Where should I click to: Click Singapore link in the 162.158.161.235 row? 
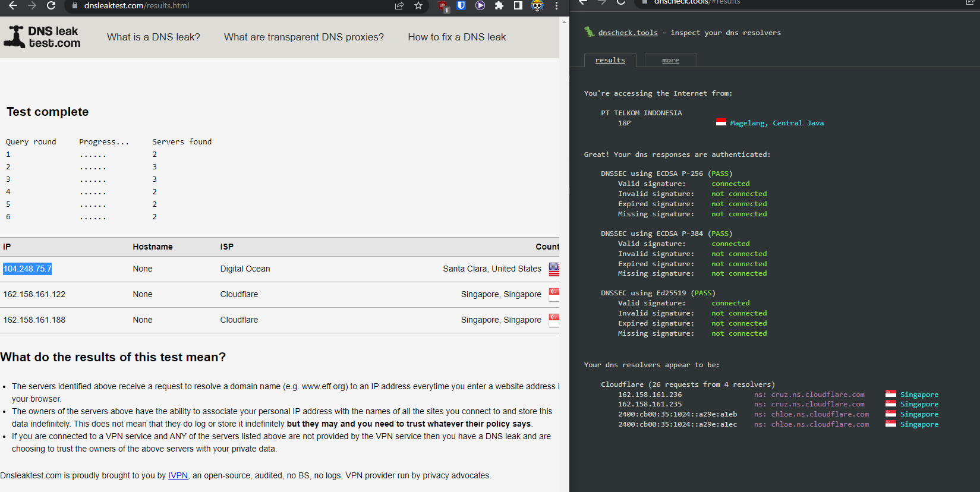(x=919, y=404)
